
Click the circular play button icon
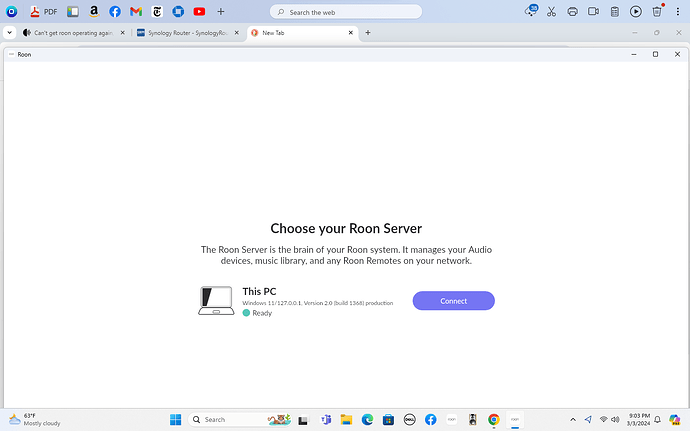pos(636,12)
